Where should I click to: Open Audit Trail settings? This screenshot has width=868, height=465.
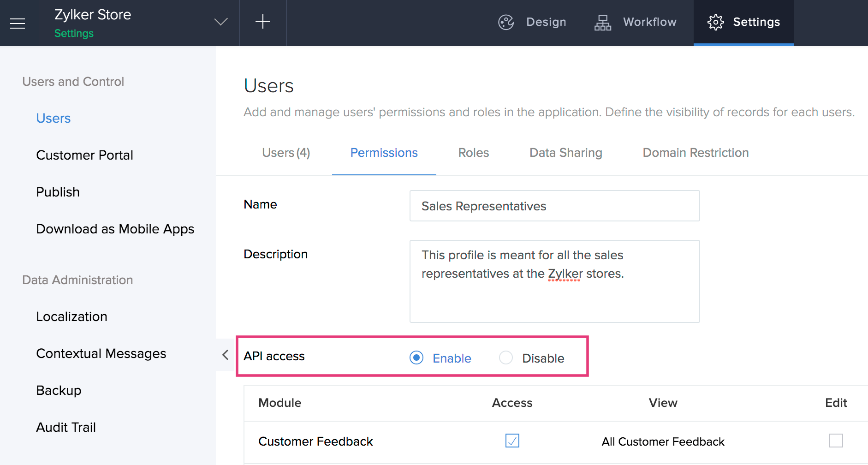[x=66, y=427]
